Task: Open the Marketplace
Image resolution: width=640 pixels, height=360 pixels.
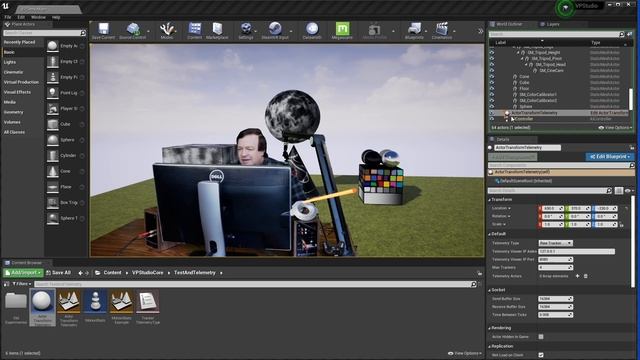Action: (217, 31)
